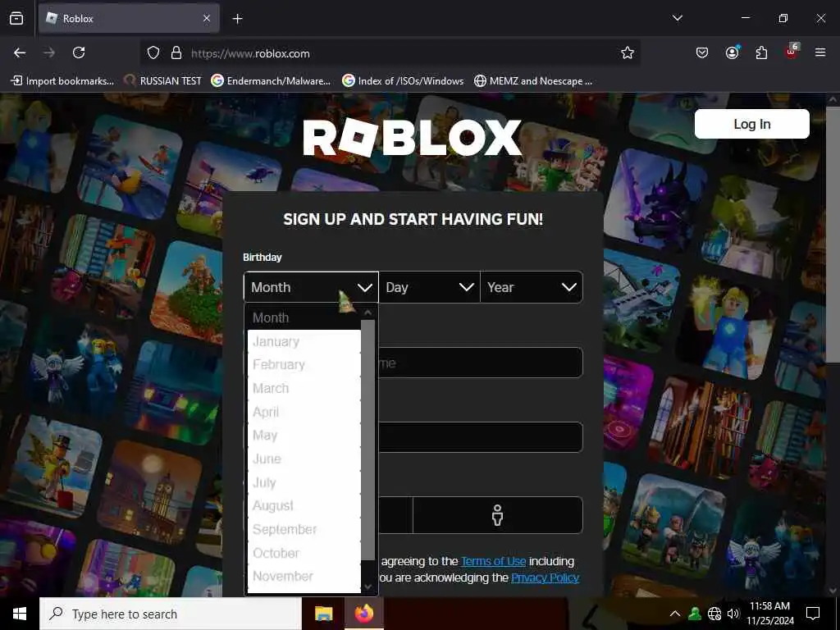This screenshot has height=630, width=840.
Task: Open the network globe tray icon
Action: coord(714,614)
